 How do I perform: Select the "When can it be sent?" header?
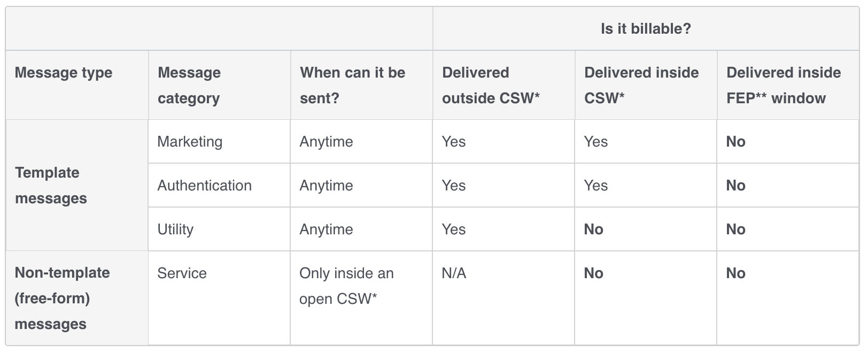click(352, 85)
